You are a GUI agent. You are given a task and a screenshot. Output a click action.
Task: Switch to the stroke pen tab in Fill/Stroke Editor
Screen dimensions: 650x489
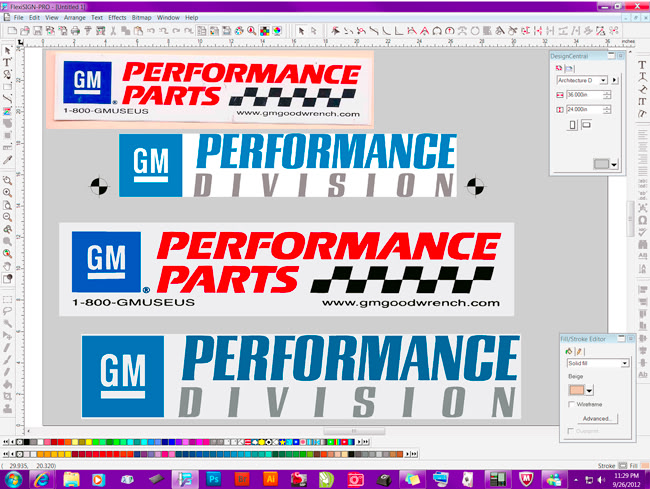579,351
